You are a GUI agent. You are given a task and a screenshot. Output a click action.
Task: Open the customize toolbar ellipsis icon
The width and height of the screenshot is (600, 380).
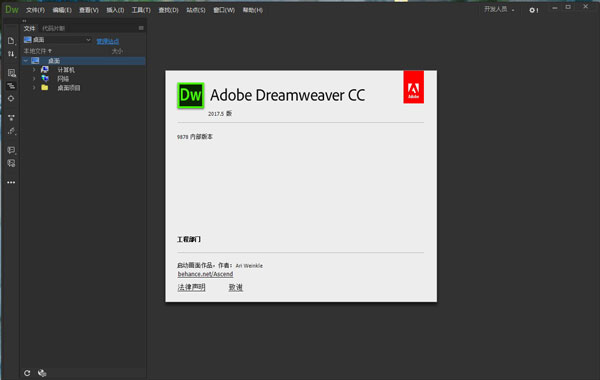[x=11, y=183]
